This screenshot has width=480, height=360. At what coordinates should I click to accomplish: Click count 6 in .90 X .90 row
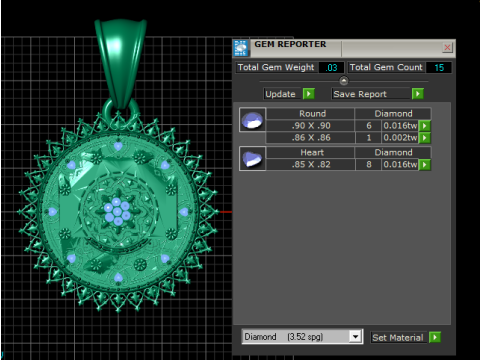(x=369, y=126)
